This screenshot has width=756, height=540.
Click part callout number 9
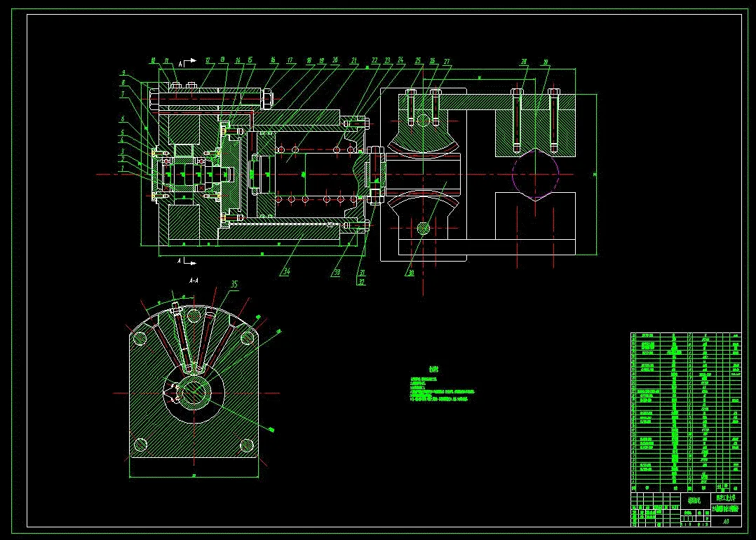pyautogui.click(x=124, y=72)
